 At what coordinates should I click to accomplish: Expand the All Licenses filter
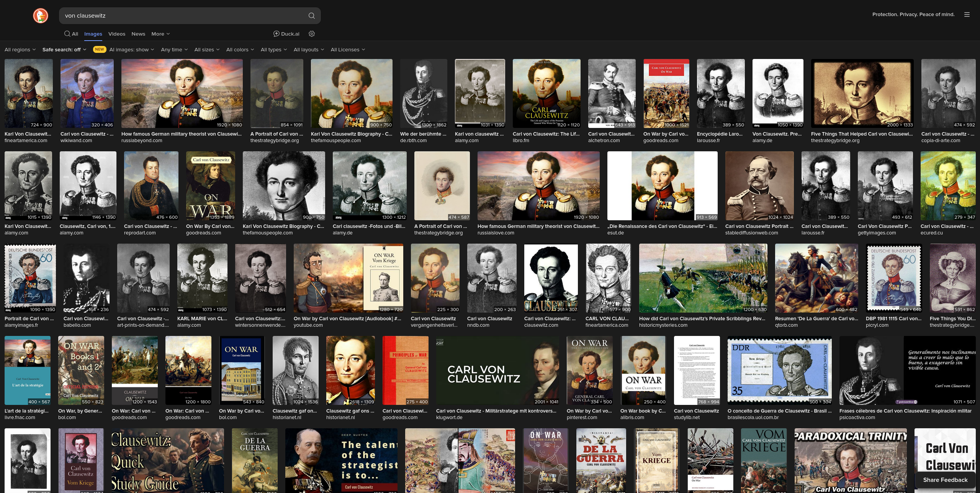point(348,49)
